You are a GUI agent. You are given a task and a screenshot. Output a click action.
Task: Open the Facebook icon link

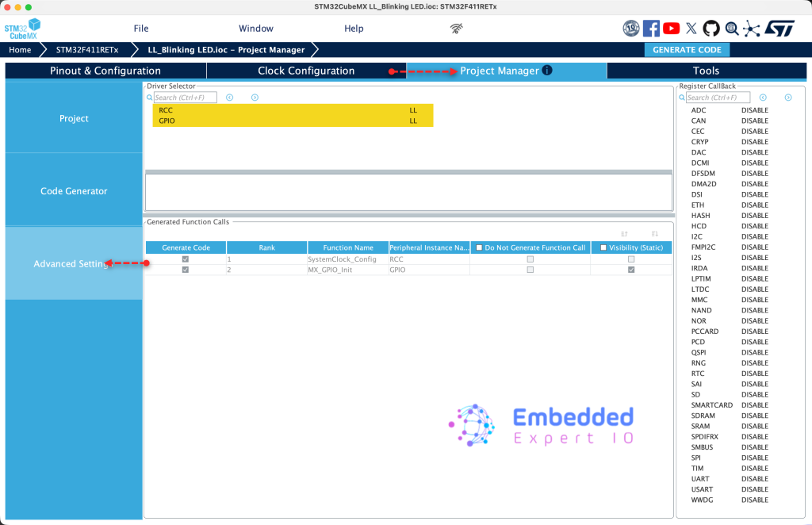[651, 29]
